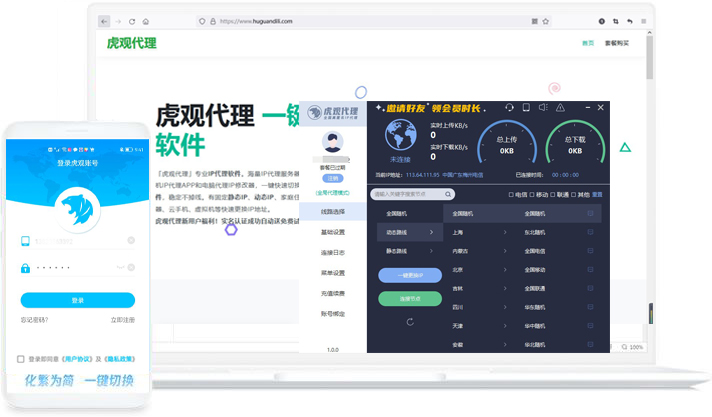Expand the 四川 region row
The width and height of the screenshot is (712, 417).
coord(479,307)
